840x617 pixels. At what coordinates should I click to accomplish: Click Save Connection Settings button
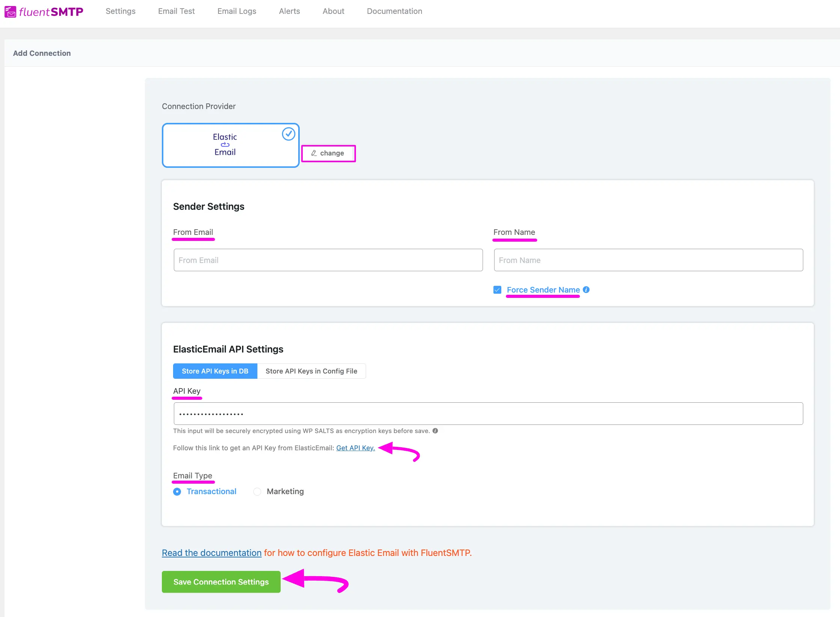pyautogui.click(x=221, y=582)
